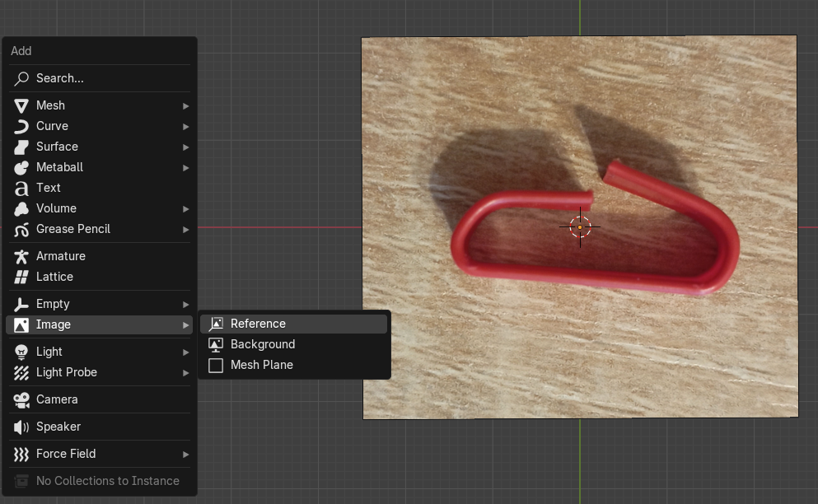Click the Curve icon in Add menu
Image resolution: width=818 pixels, height=504 pixels.
point(21,126)
